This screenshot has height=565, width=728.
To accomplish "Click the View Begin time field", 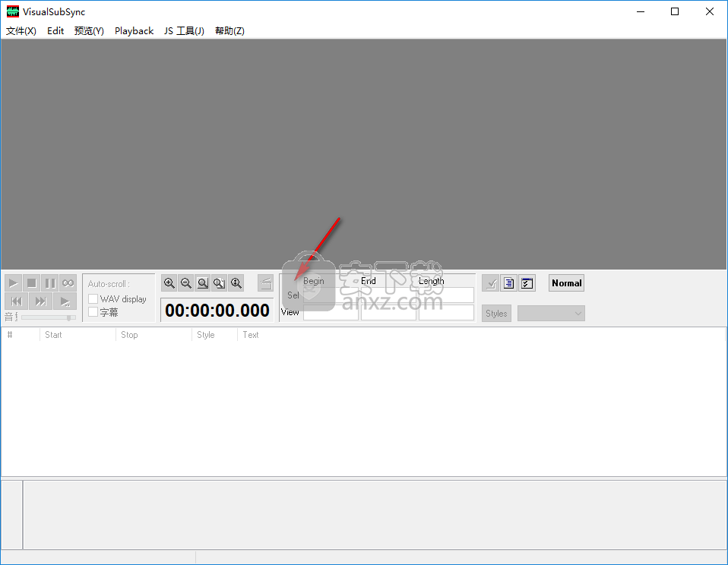I will (x=331, y=312).
